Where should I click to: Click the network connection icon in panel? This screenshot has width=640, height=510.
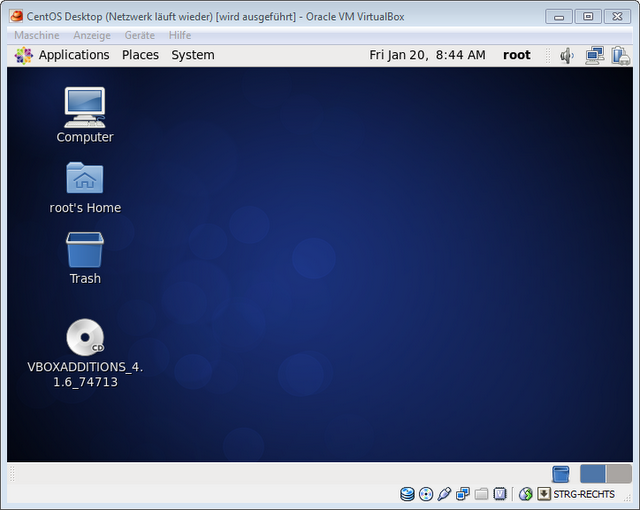[594, 55]
